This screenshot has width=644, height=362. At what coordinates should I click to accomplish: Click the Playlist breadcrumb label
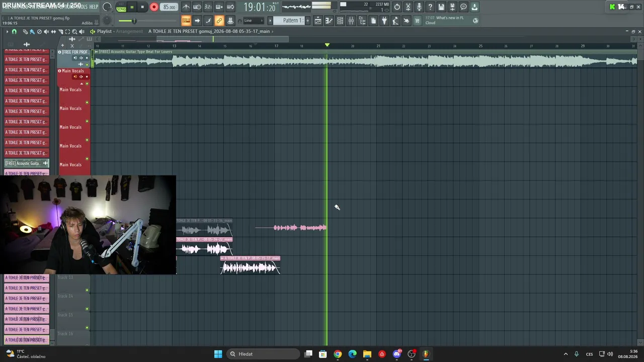(105, 31)
